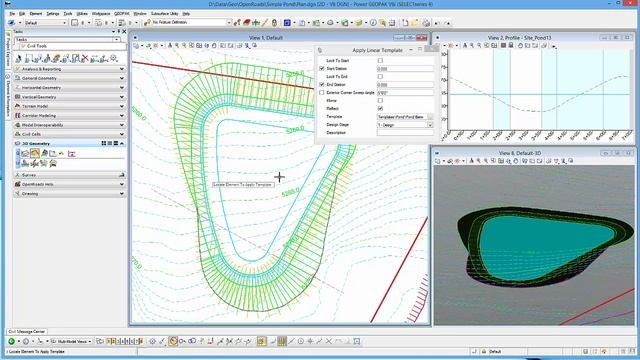
Task: Toggle the Lock To End checkbox
Action: 380,76
